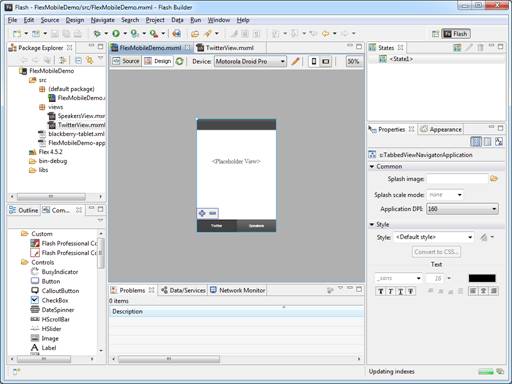Click the black text color swatch

(482, 278)
